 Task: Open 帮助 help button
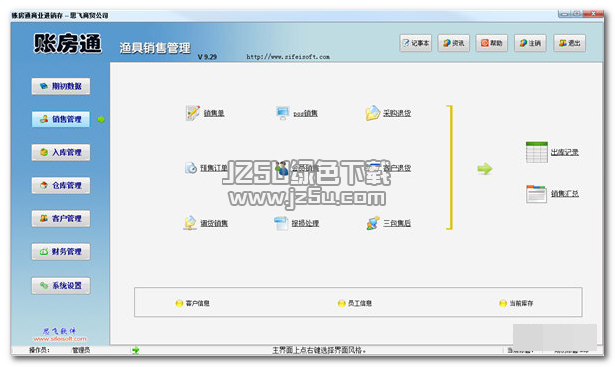coord(492,43)
